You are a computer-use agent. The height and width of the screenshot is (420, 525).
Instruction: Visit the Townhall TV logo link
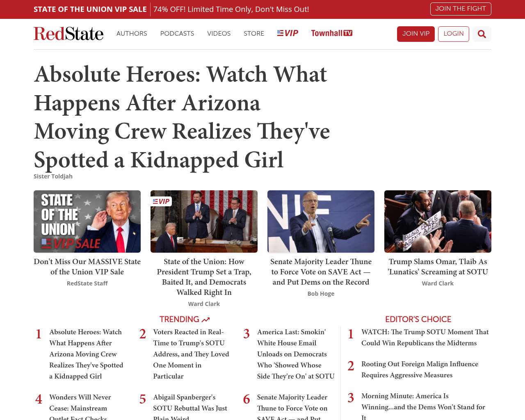(331, 33)
